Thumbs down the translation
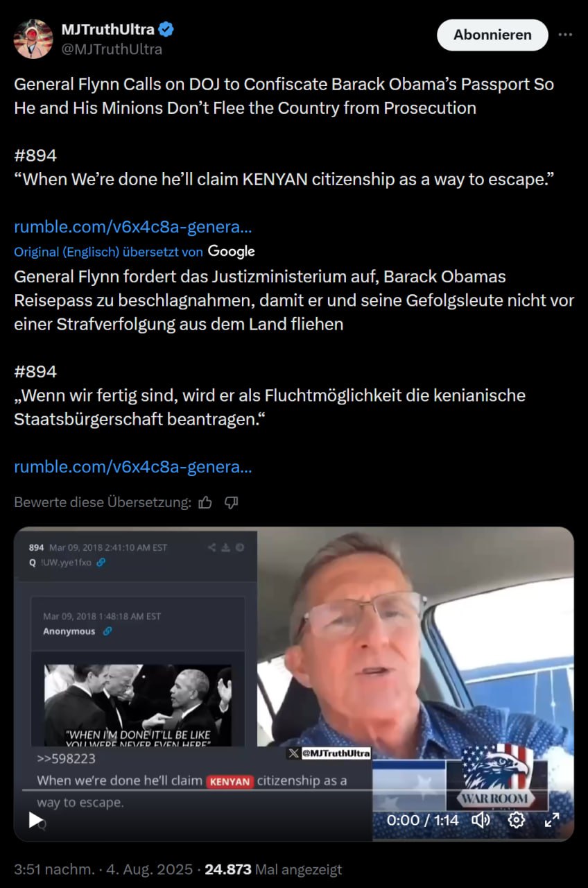This screenshot has width=588, height=888. click(x=232, y=502)
